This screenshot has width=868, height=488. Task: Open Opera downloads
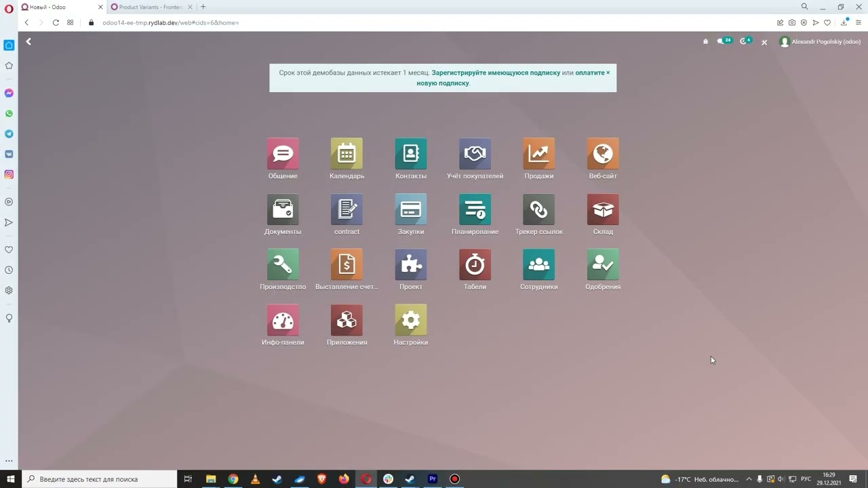tap(844, 22)
